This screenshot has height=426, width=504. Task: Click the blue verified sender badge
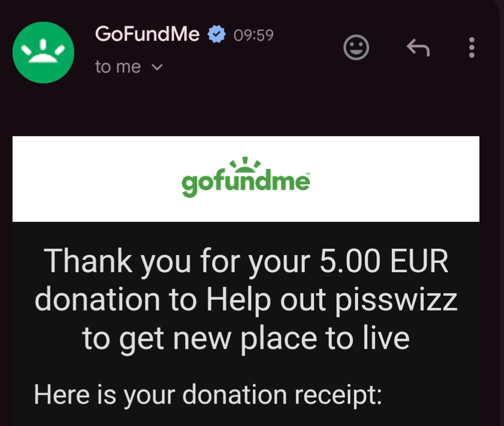(x=216, y=34)
